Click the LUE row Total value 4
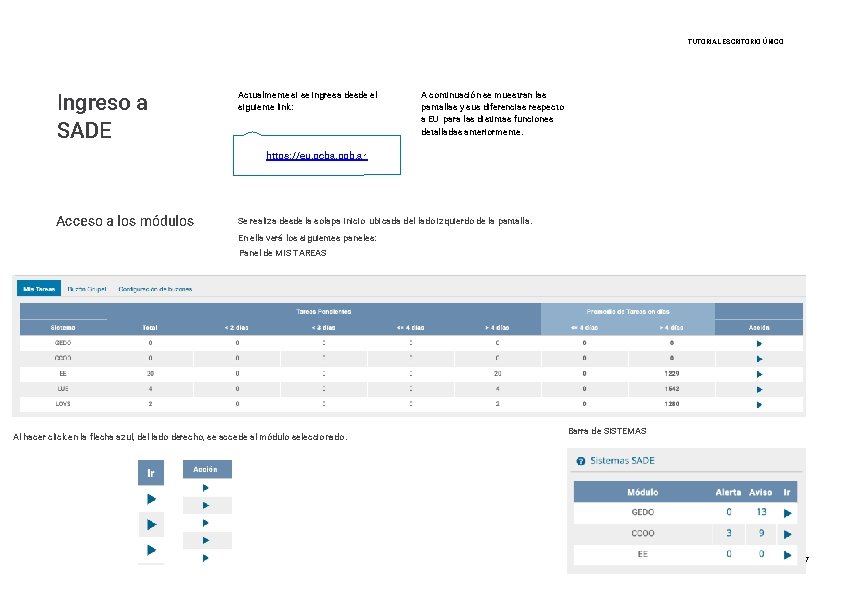 [x=150, y=388]
